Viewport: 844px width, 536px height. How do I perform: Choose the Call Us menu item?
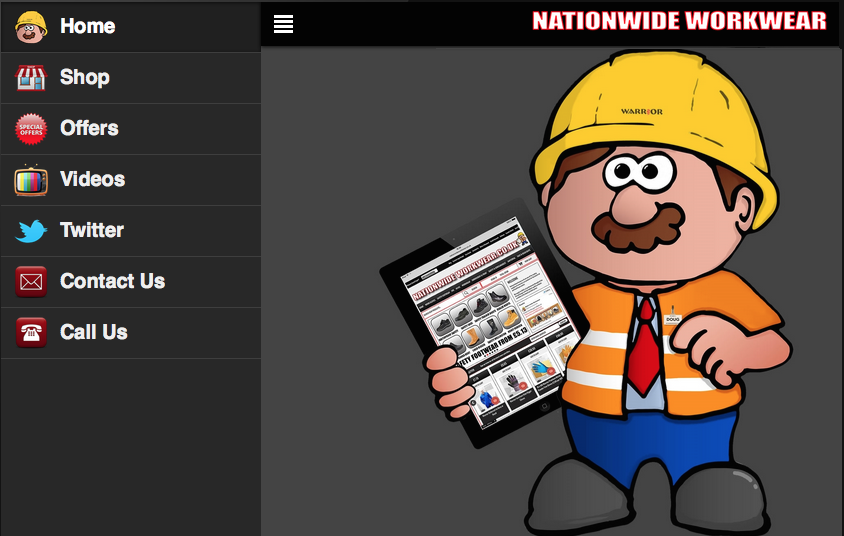click(x=131, y=333)
